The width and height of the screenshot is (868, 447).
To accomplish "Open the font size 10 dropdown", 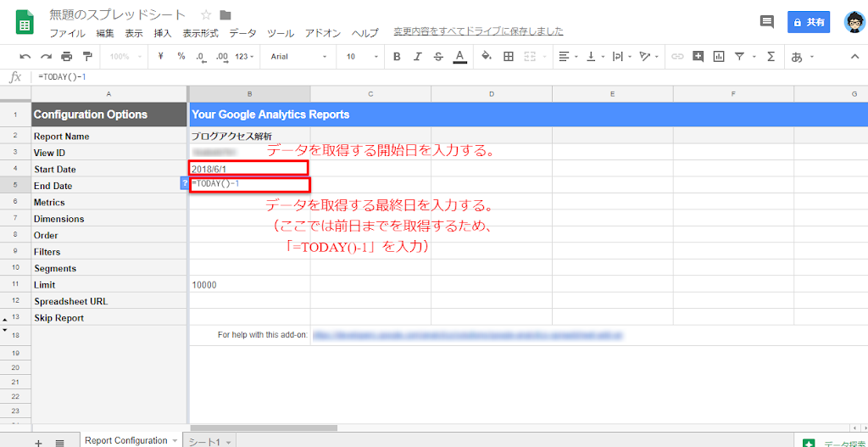I will [362, 57].
